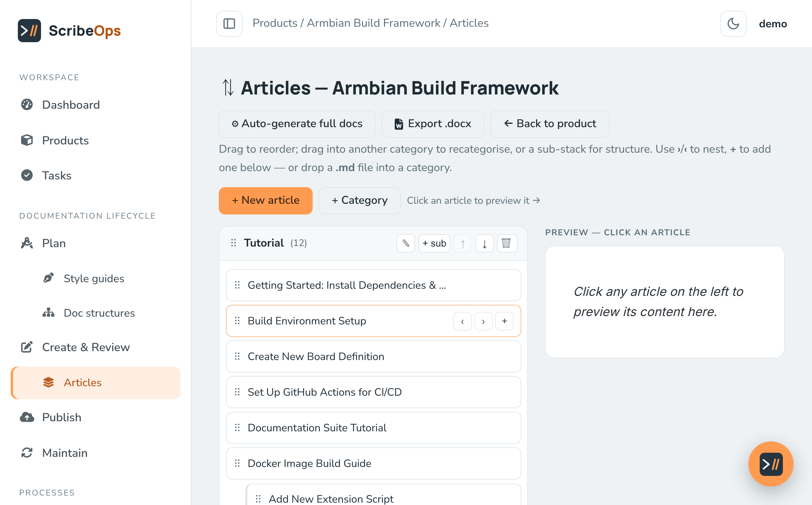Preview Set Up GitHub Actions for CI/CD
The image size is (812, 505).
373,392
